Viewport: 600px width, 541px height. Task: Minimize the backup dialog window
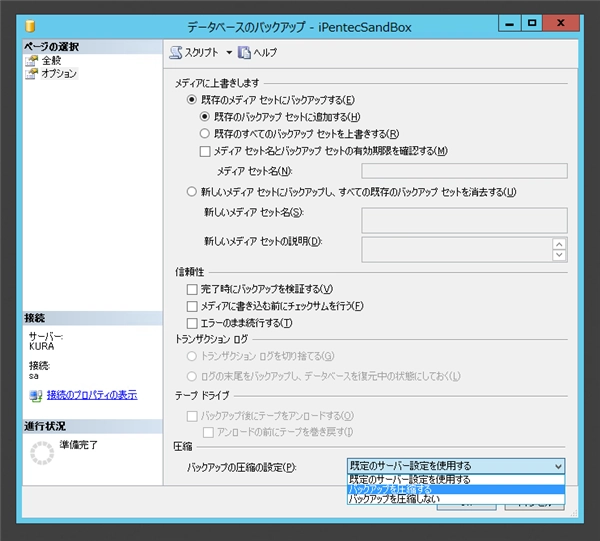coord(509,23)
